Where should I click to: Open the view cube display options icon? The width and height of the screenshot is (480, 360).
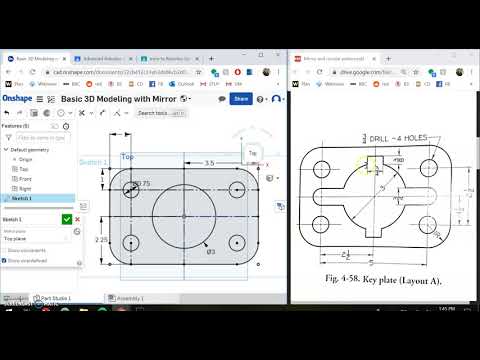(x=270, y=178)
